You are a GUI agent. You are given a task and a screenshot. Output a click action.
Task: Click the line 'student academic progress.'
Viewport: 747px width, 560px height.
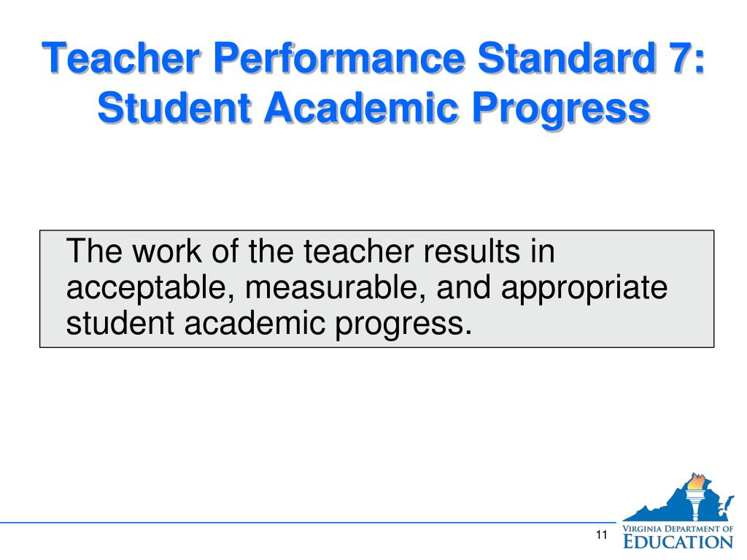269,324
